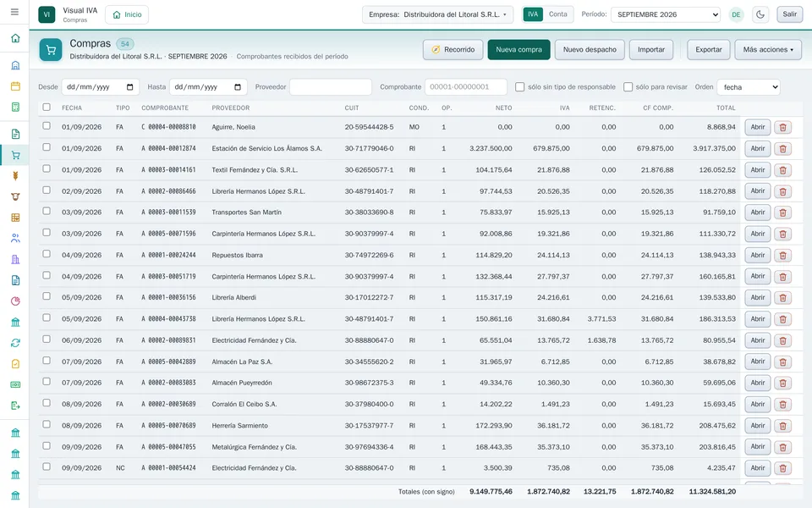Open the purple office building sidebar icon
This screenshot has height=508, width=812.
pyautogui.click(x=15, y=260)
